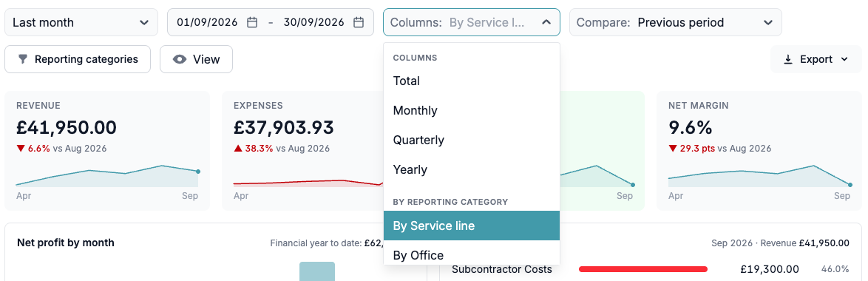Click the funnel icon on Reporting categories
This screenshot has height=281, width=868.
pos(23,59)
